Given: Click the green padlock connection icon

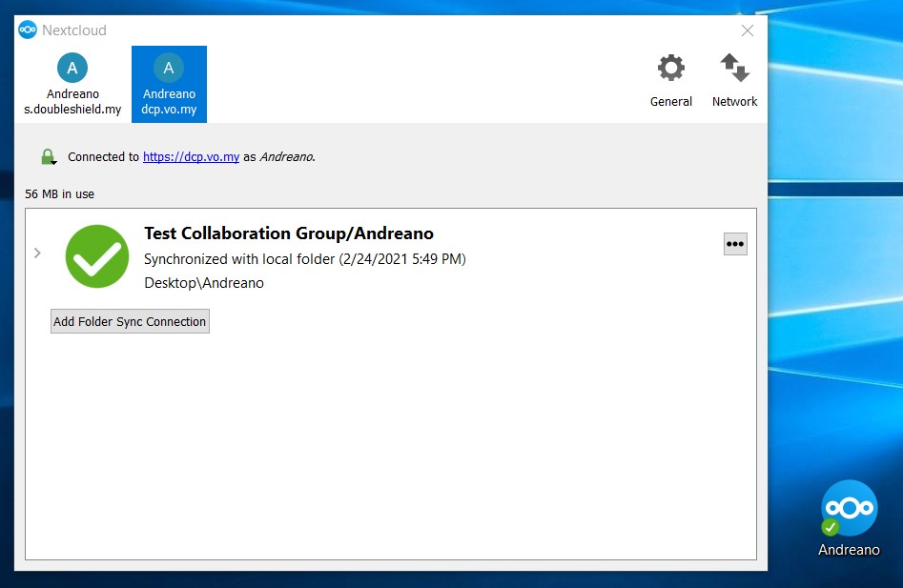Looking at the screenshot, I should point(48,157).
